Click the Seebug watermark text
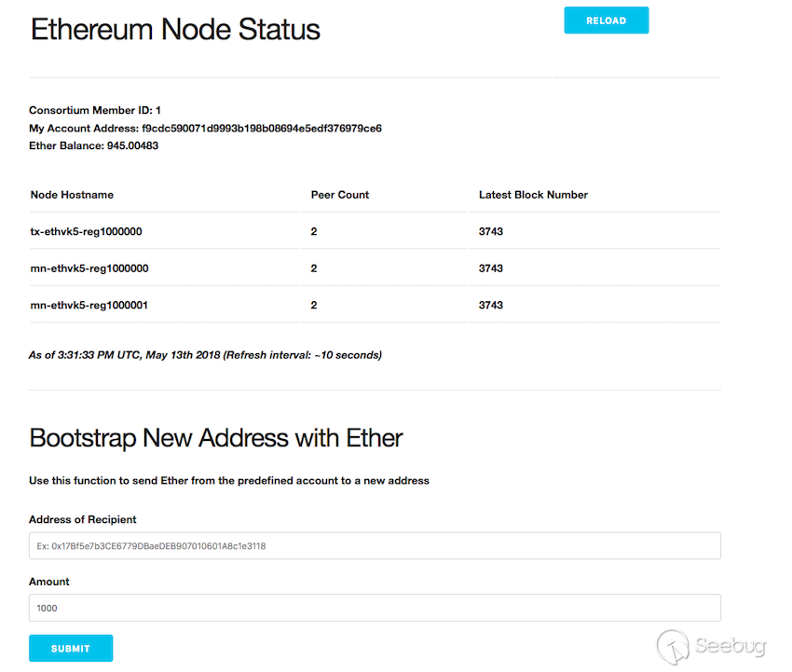 (x=731, y=646)
